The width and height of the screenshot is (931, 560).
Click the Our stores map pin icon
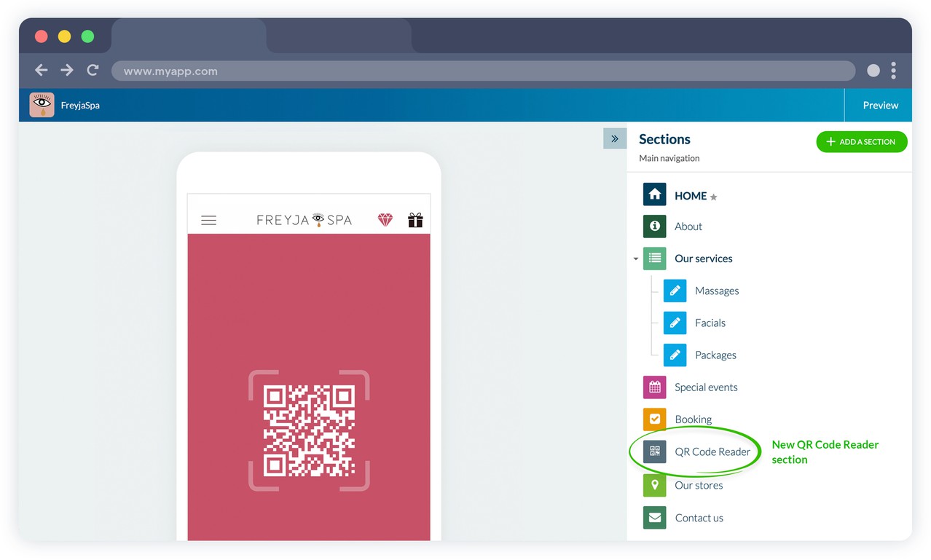[655, 485]
